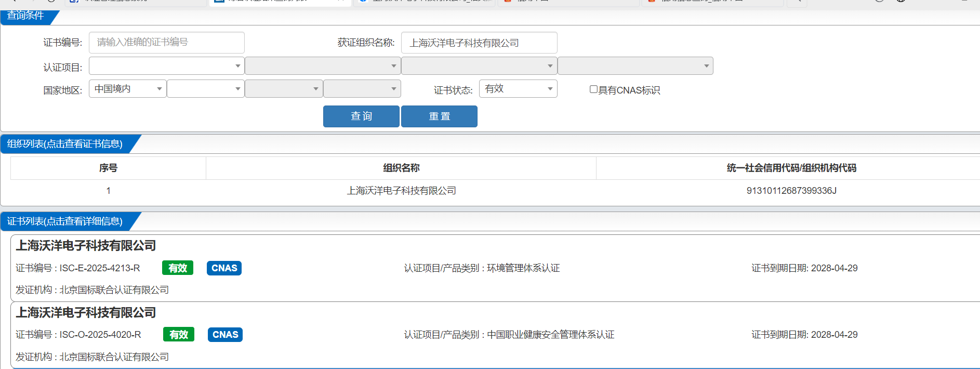
Task: Click the 证书编号 input field
Action: tap(167, 43)
